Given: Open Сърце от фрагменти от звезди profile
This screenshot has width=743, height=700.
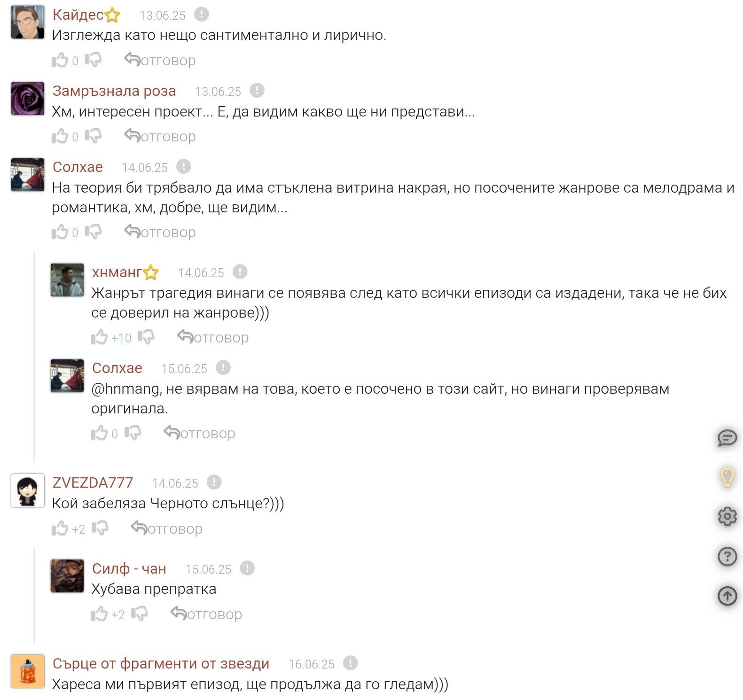Looking at the screenshot, I should coord(161,663).
